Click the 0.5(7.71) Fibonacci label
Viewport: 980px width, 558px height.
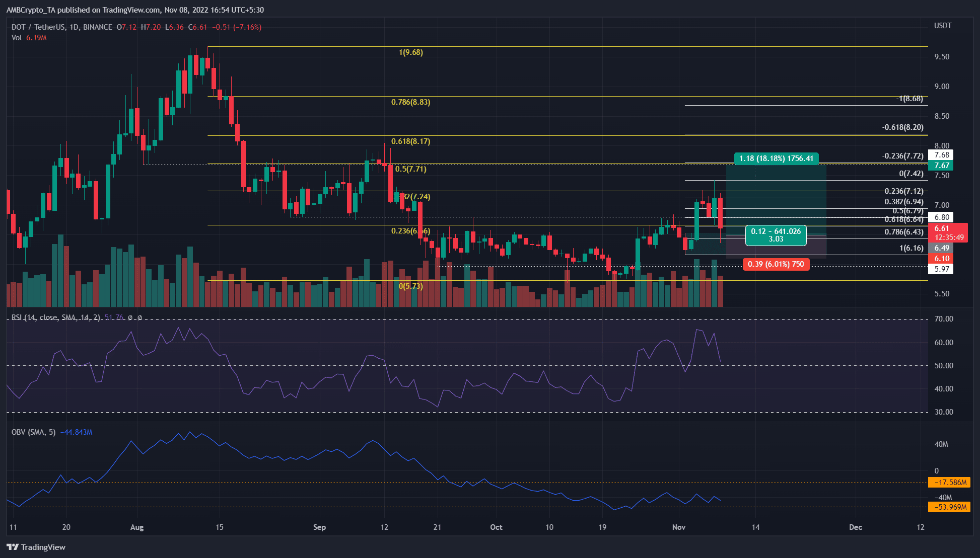click(x=411, y=169)
